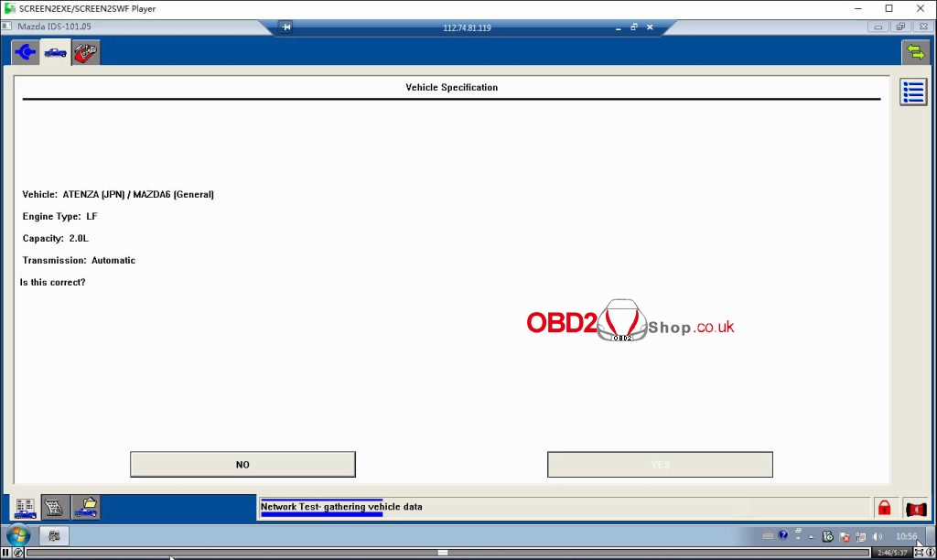This screenshot has width=937, height=560.
Task: Click the red padlock status icon
Action: [884, 508]
